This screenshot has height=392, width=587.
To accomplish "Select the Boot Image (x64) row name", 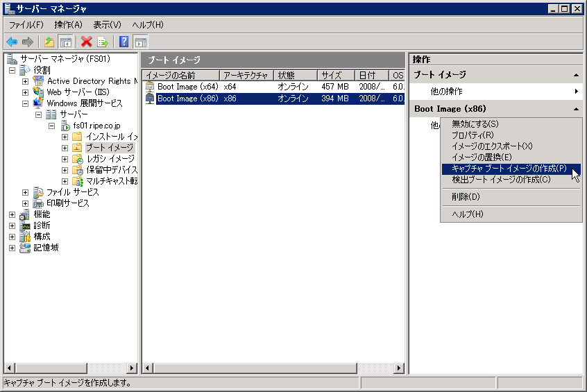I will coord(187,87).
